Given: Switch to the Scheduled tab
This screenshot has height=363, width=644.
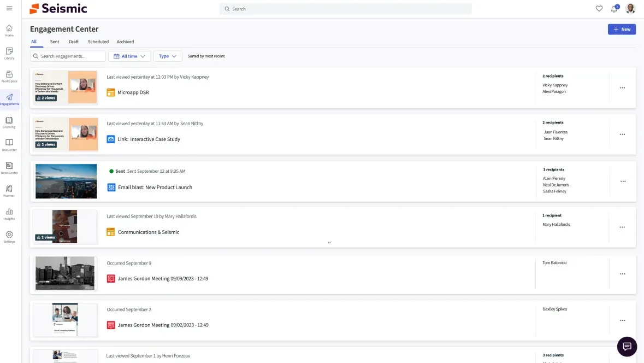Looking at the screenshot, I should click(98, 42).
